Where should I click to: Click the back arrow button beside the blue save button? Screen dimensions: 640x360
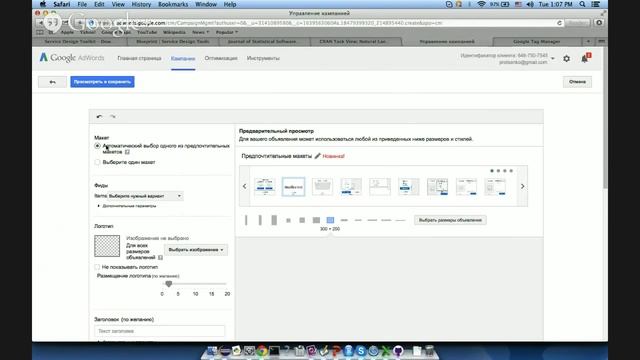[x=52, y=82]
